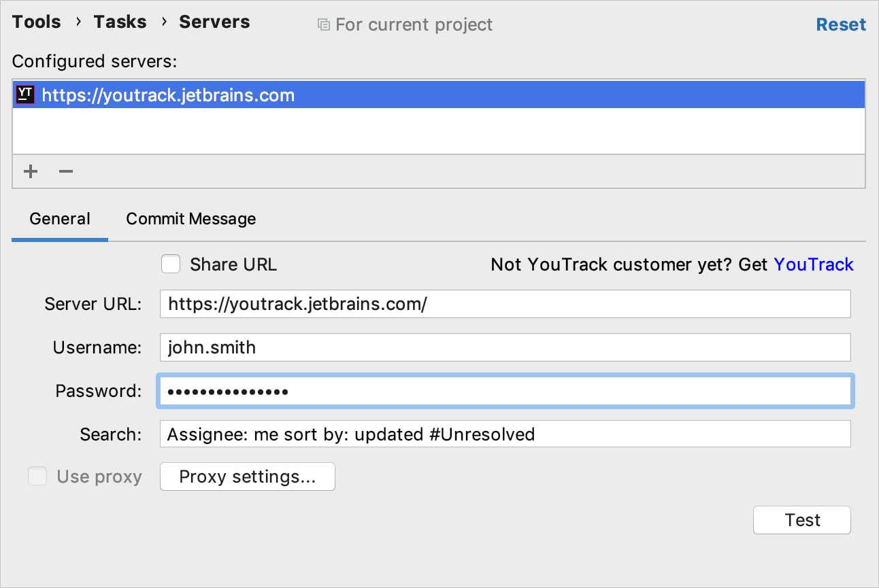This screenshot has width=879, height=588.
Task: Click the Server URL label
Action: pyautogui.click(x=93, y=304)
